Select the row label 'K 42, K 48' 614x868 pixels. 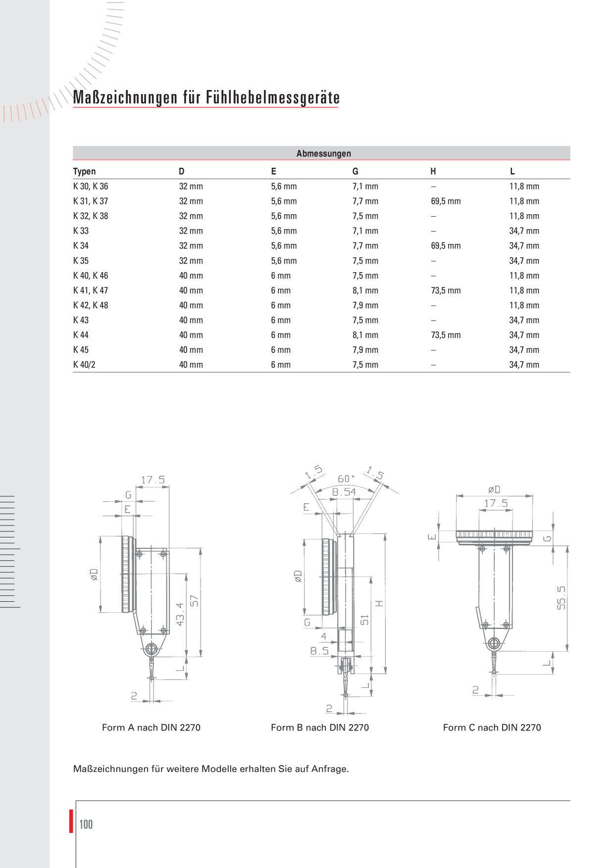tap(91, 305)
